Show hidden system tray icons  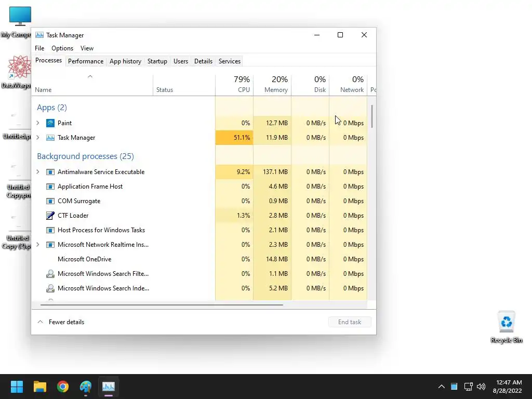[x=441, y=387]
